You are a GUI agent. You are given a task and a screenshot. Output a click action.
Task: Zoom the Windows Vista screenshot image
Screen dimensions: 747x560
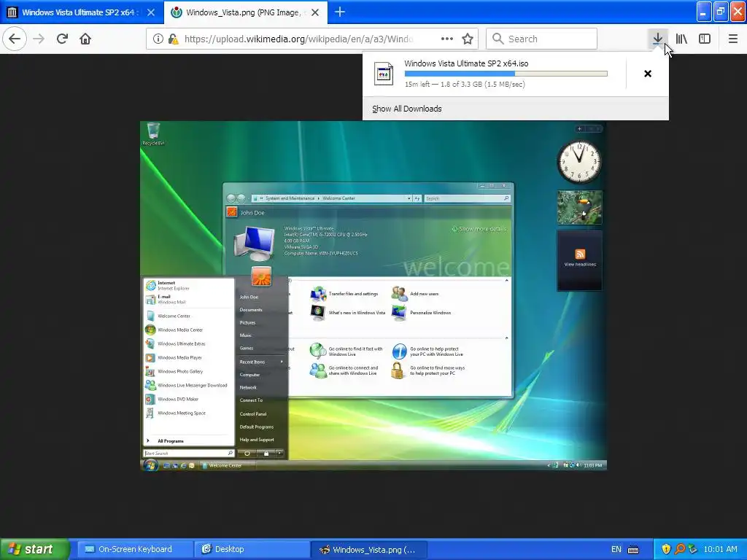click(373, 296)
